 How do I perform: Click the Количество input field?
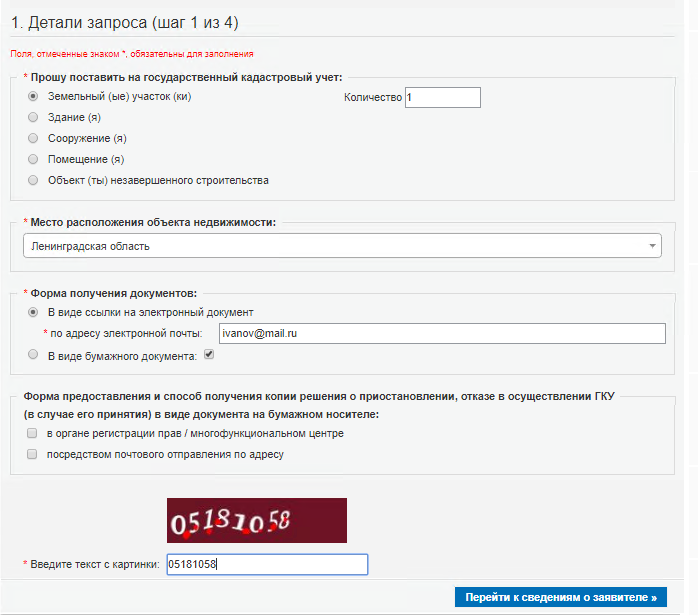[442, 97]
